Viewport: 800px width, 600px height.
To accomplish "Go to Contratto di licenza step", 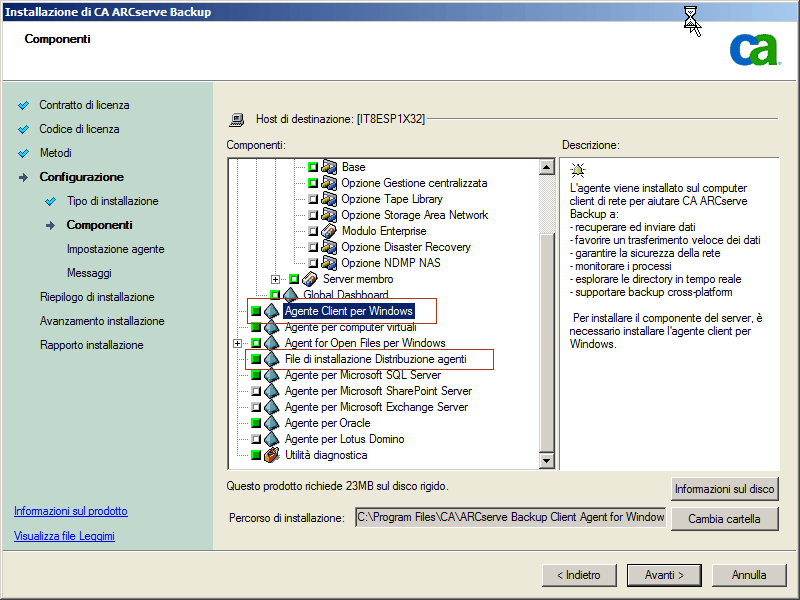I will 84,105.
